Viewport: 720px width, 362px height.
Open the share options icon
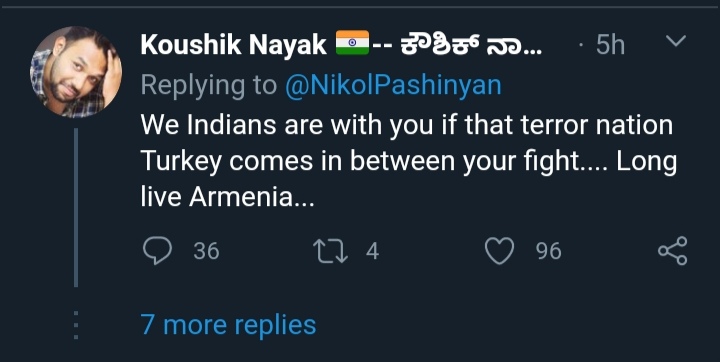673,251
